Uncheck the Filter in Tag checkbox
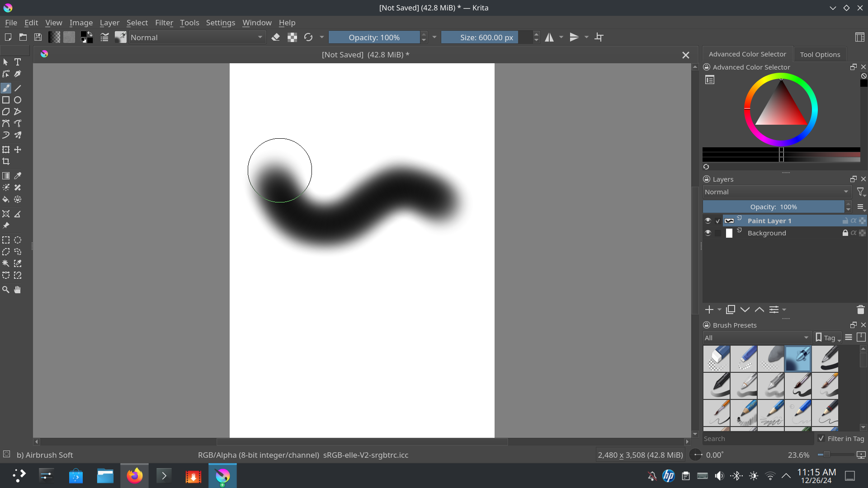Image resolution: width=868 pixels, height=488 pixels. [821, 438]
